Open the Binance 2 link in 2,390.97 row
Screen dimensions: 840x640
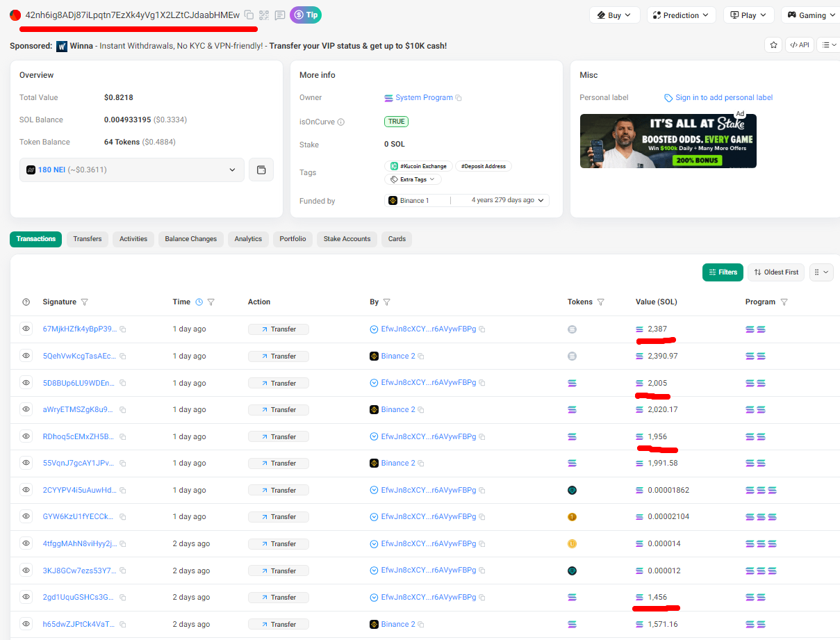coord(398,356)
